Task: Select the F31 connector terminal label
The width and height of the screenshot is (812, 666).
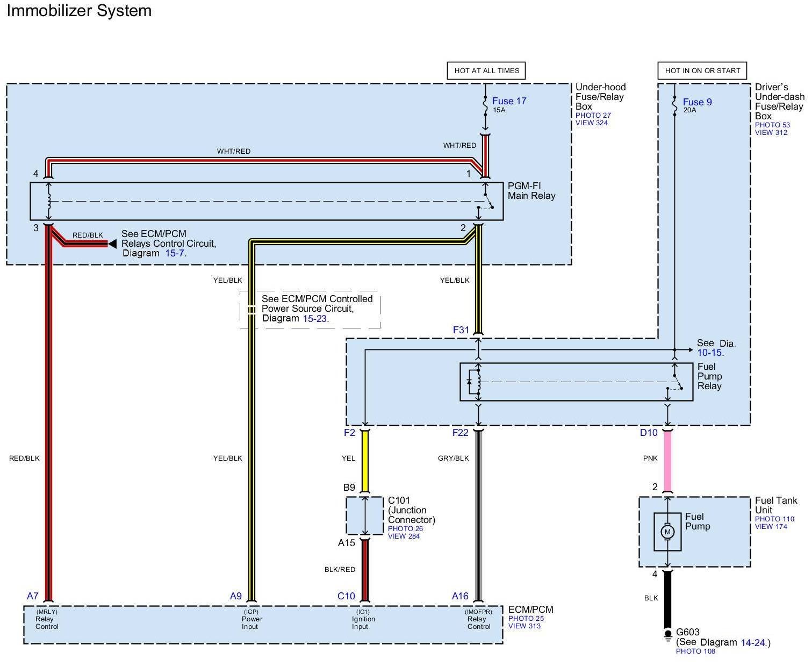Action: tap(461, 330)
